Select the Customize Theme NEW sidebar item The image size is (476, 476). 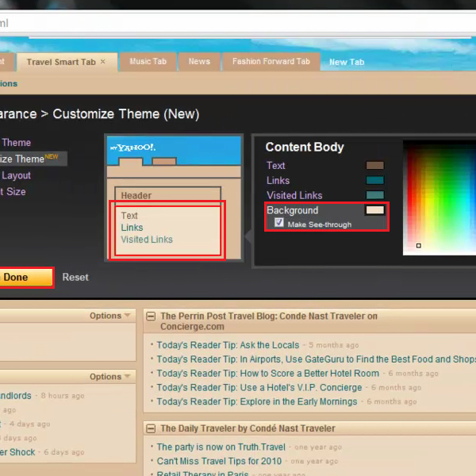coord(33,159)
